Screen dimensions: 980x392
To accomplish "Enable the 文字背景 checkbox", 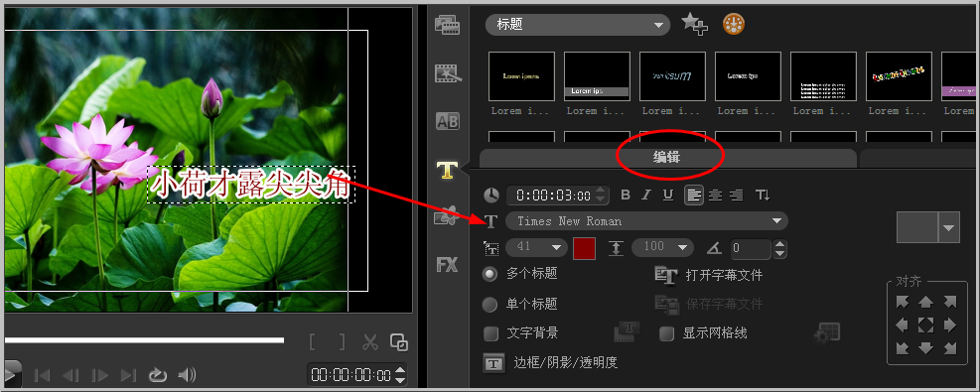I will 491,333.
